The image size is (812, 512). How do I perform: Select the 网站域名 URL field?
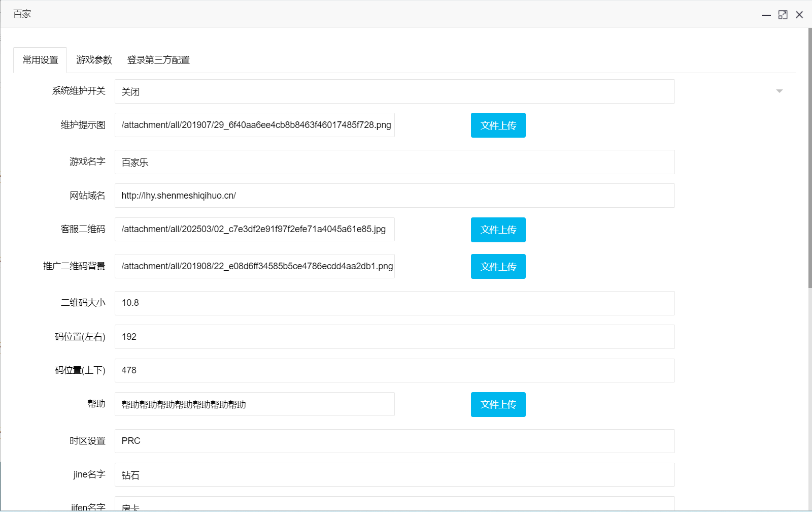tap(395, 196)
